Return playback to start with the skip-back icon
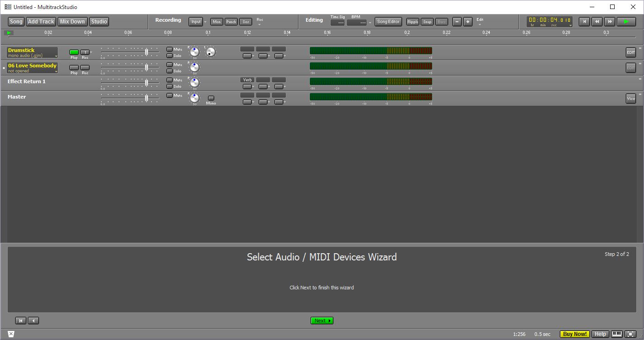 [584, 21]
